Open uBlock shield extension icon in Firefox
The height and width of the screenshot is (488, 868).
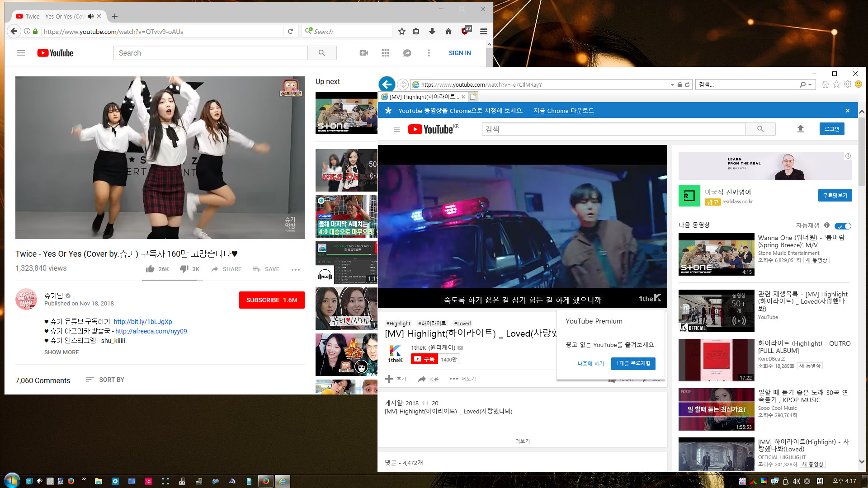click(x=466, y=30)
